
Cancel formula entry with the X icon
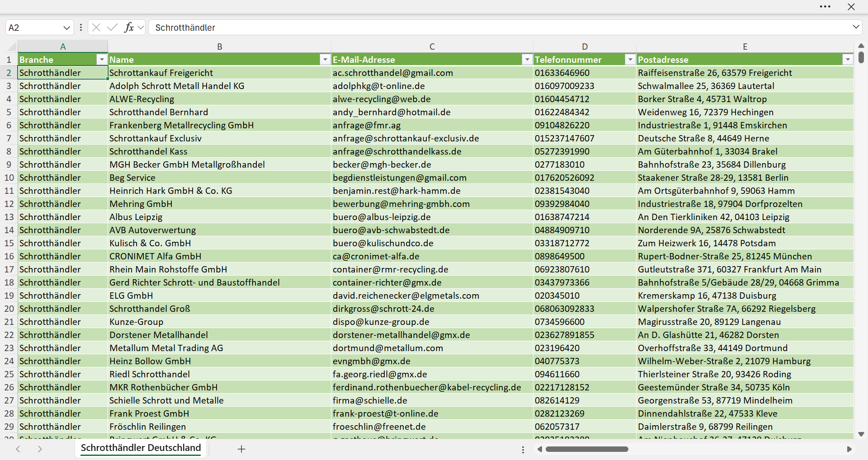[96, 28]
